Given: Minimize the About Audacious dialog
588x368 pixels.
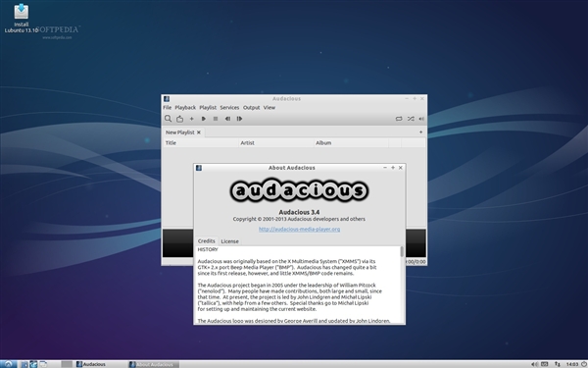Looking at the screenshot, I should pos(385,168).
